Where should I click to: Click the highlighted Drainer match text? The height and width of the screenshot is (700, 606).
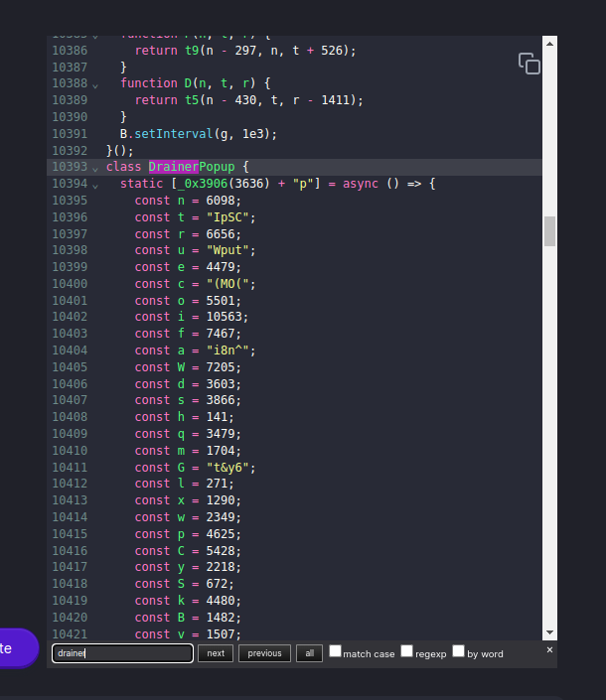click(x=173, y=167)
